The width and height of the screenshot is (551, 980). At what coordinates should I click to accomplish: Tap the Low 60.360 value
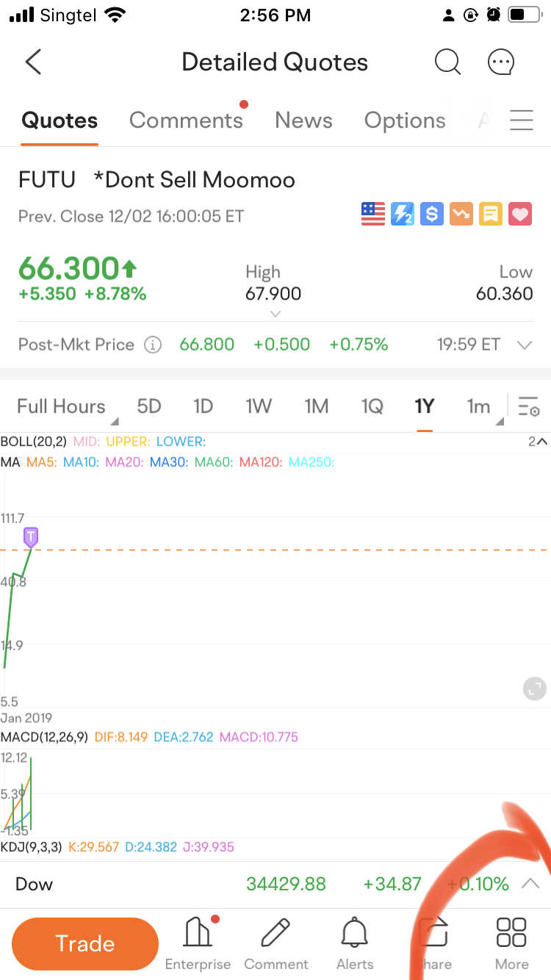pyautogui.click(x=505, y=294)
